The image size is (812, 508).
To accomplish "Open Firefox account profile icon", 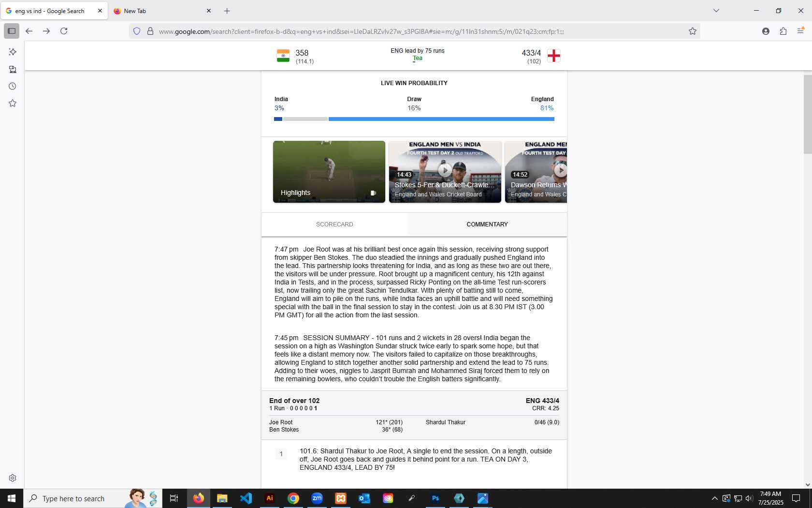I will coord(766,31).
